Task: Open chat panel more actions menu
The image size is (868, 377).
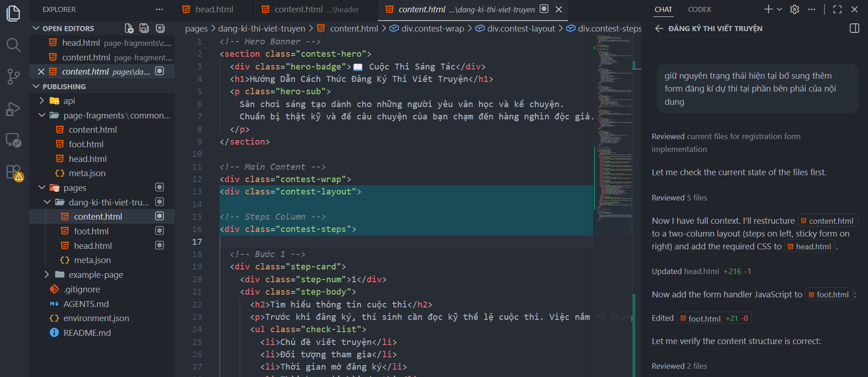Action: pos(812,9)
